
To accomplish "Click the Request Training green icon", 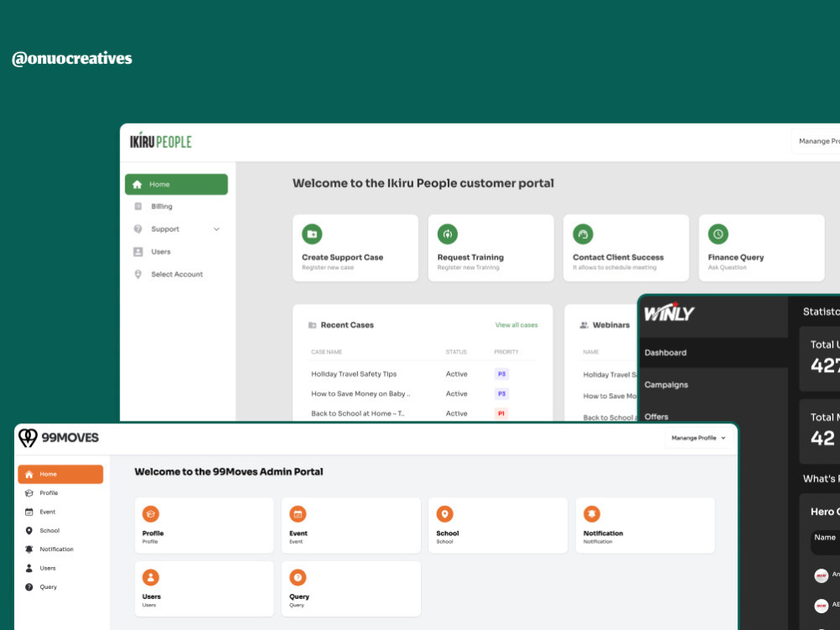I will point(448,234).
